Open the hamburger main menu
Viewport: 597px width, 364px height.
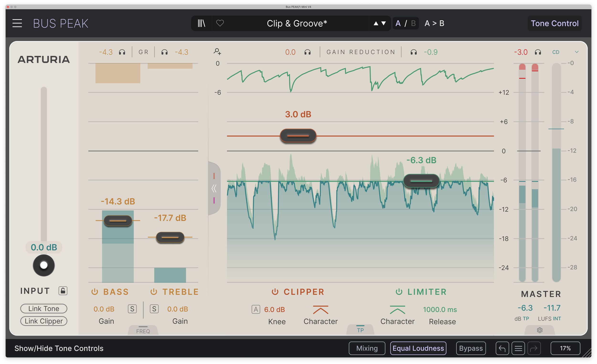tap(17, 23)
